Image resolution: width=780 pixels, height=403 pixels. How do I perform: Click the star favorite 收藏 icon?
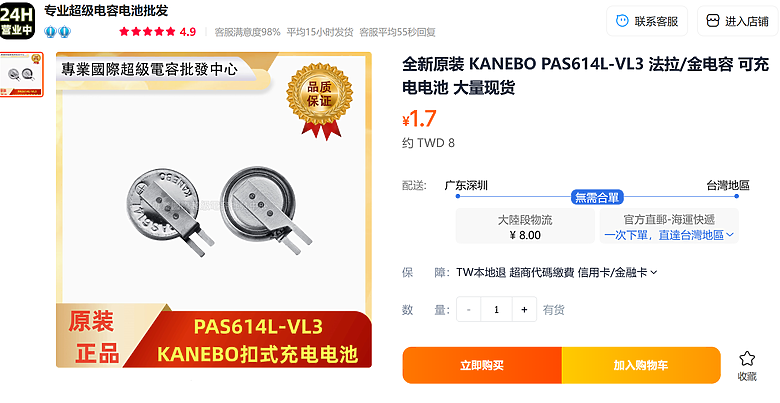(747, 359)
